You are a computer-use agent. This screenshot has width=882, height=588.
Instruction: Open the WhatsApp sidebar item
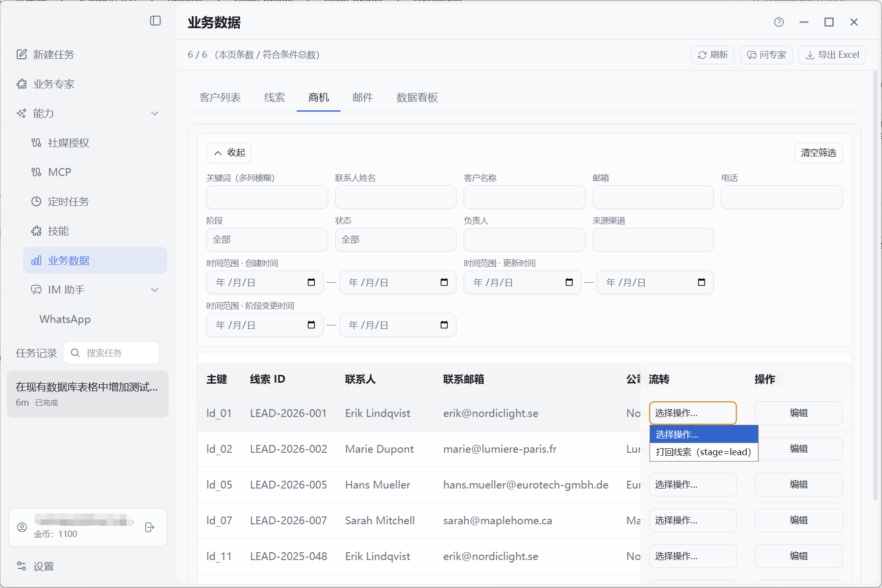(65, 319)
